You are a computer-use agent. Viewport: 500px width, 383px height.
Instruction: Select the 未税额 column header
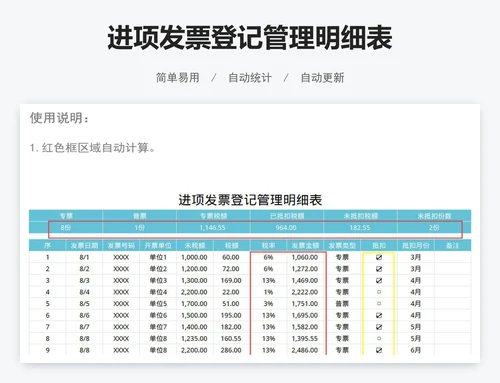pyautogui.click(x=195, y=246)
